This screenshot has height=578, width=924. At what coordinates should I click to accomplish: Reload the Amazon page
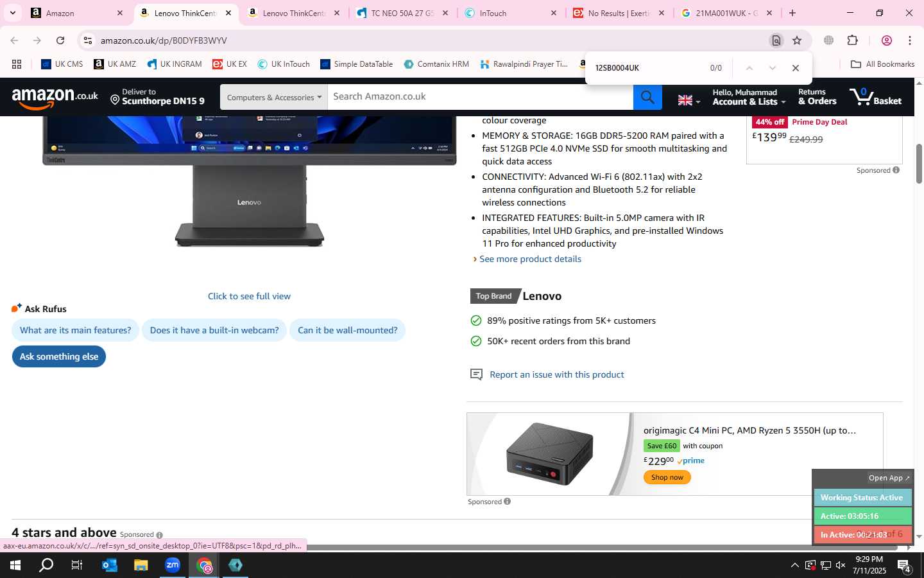(x=60, y=40)
